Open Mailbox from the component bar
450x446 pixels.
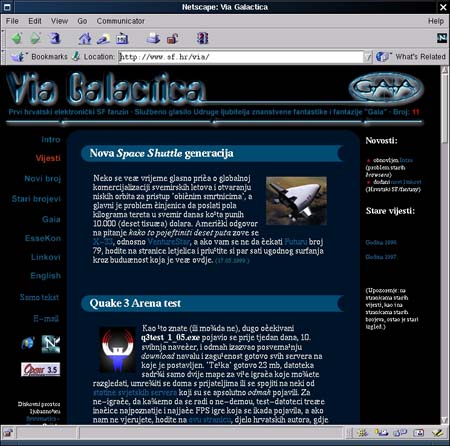(x=381, y=433)
